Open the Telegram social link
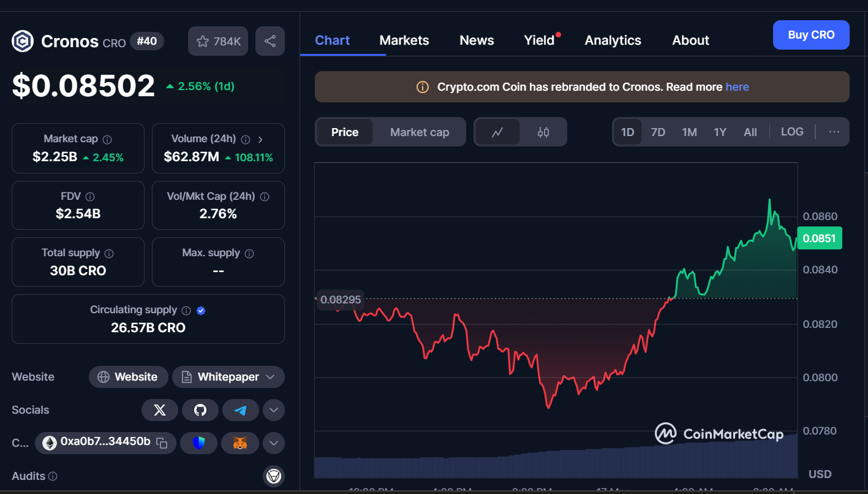This screenshot has height=494, width=868. pyautogui.click(x=241, y=410)
